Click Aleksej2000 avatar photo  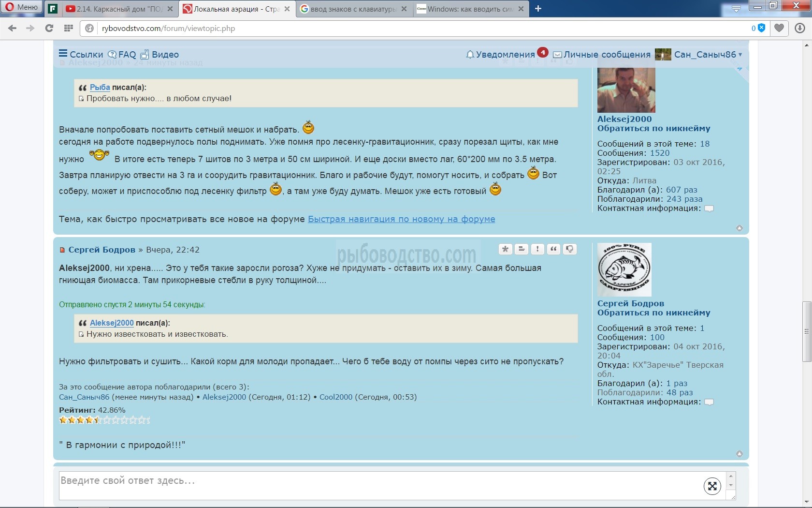pos(626,90)
